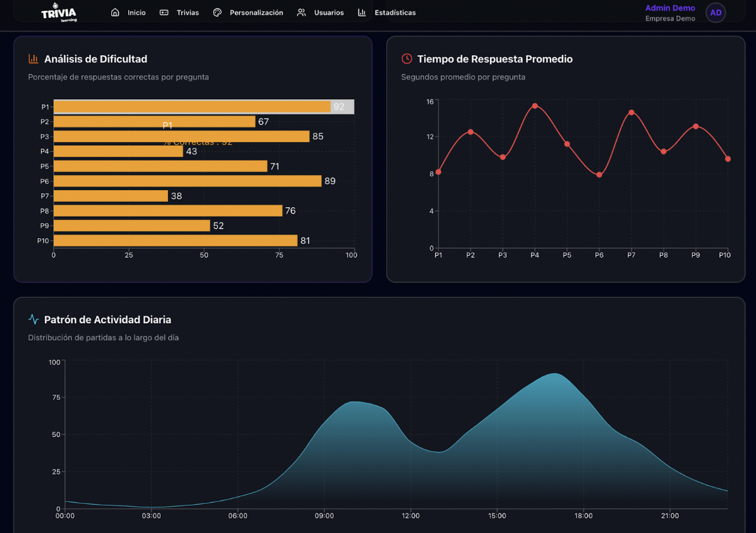Screen dimensions: 756x533
Task: Go to the Usuarios section
Action: click(329, 13)
